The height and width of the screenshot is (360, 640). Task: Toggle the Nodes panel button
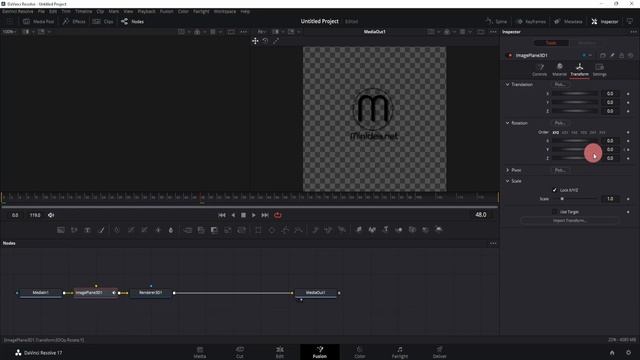pyautogui.click(x=132, y=21)
